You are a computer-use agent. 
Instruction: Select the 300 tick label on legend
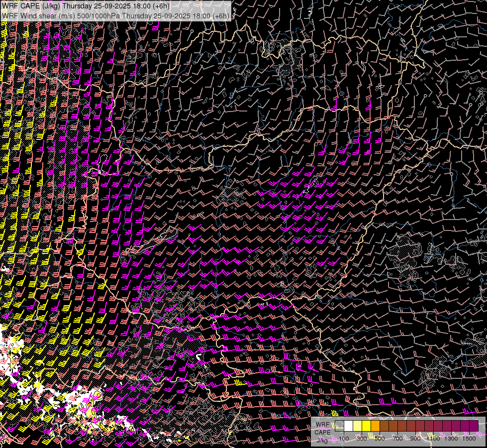coord(362,439)
